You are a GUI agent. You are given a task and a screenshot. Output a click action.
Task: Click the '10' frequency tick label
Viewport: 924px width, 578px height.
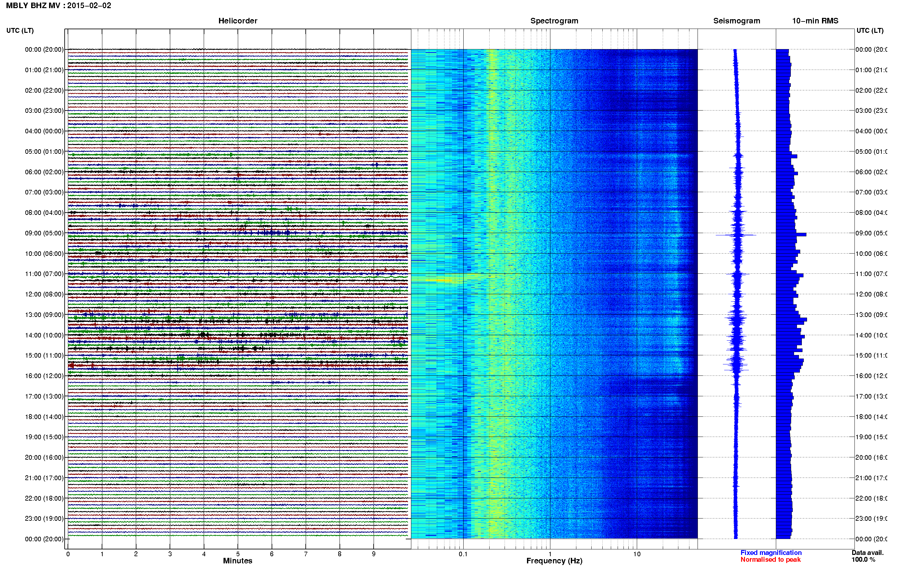pos(637,554)
